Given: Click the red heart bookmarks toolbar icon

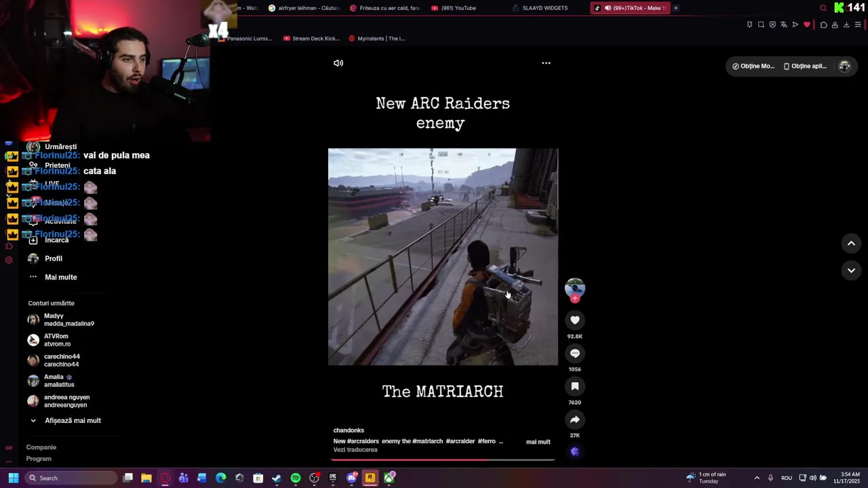Looking at the screenshot, I should (807, 24).
